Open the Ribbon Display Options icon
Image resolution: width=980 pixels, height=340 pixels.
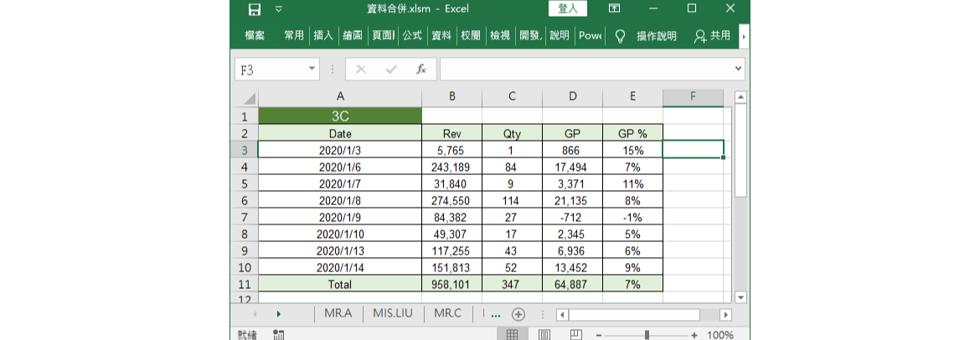tap(614, 8)
